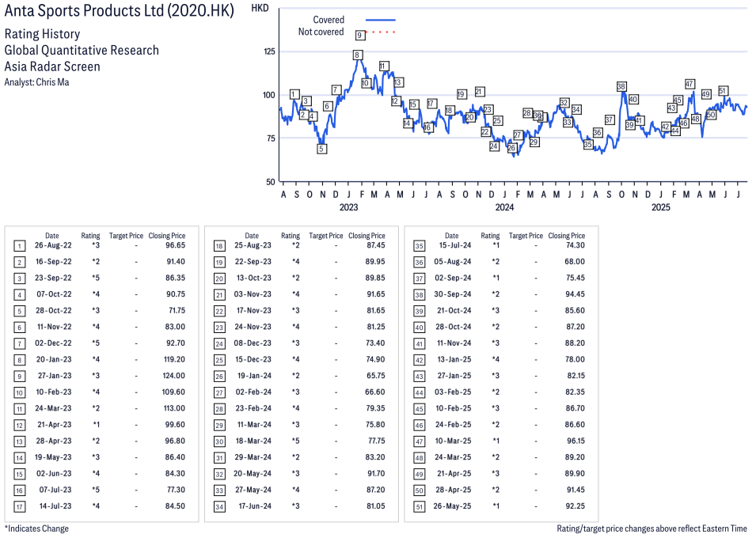This screenshot has height=534, width=756.
Task: Click the date '15-Jul-24'
Action: coord(455,245)
